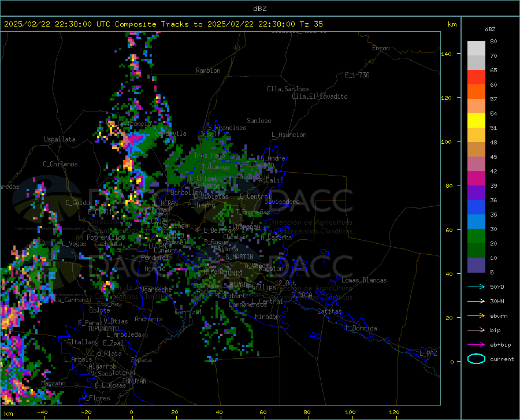Click the Lomas_Blancas map label

coord(364,280)
